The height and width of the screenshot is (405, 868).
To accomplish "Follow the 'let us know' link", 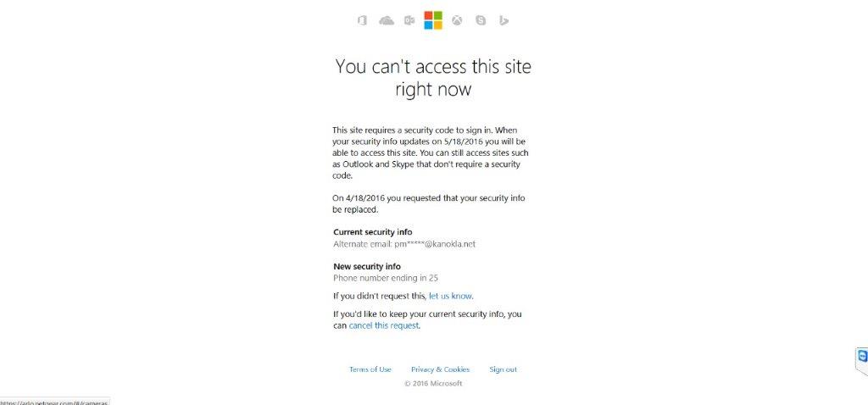I will (450, 296).
